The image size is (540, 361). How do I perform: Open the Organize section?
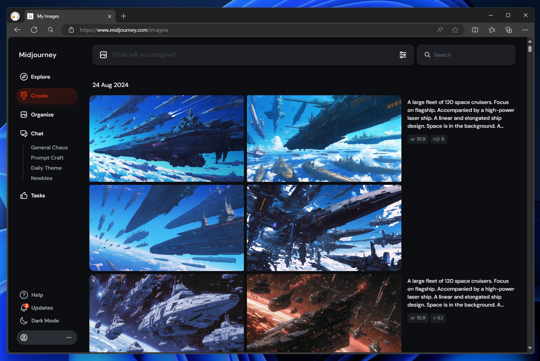[37, 115]
